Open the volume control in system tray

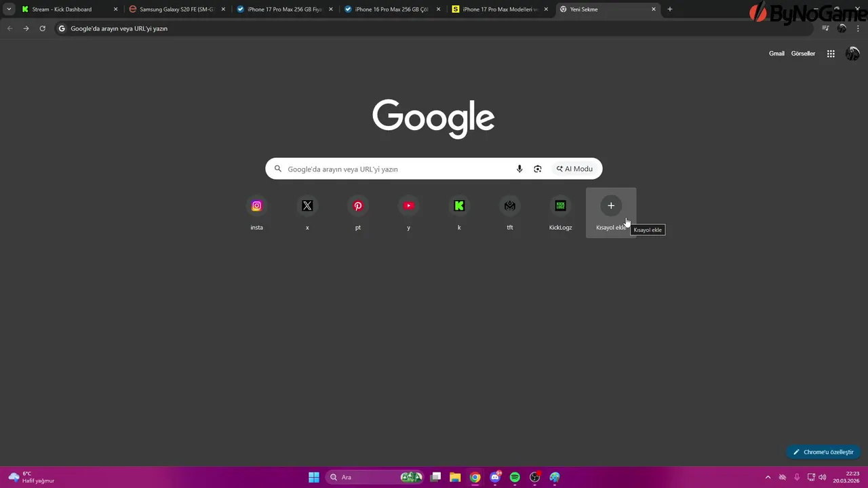click(x=823, y=477)
